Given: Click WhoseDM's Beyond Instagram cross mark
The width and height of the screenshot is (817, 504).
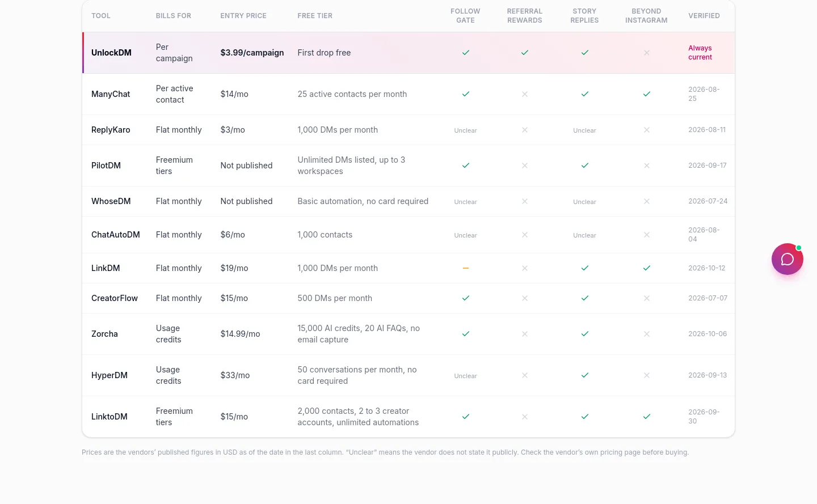Looking at the screenshot, I should (647, 201).
